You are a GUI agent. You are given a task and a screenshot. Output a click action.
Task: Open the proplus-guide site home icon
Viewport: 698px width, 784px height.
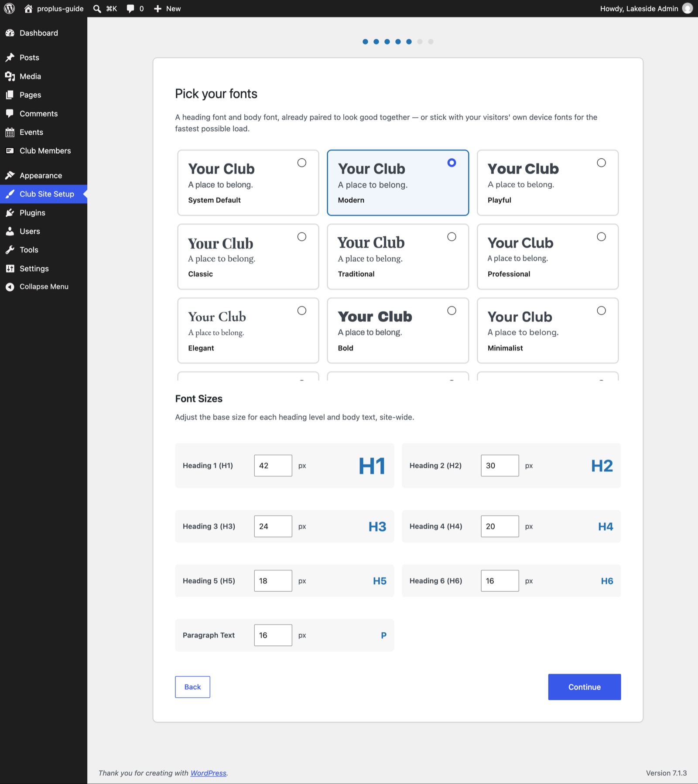(28, 8)
